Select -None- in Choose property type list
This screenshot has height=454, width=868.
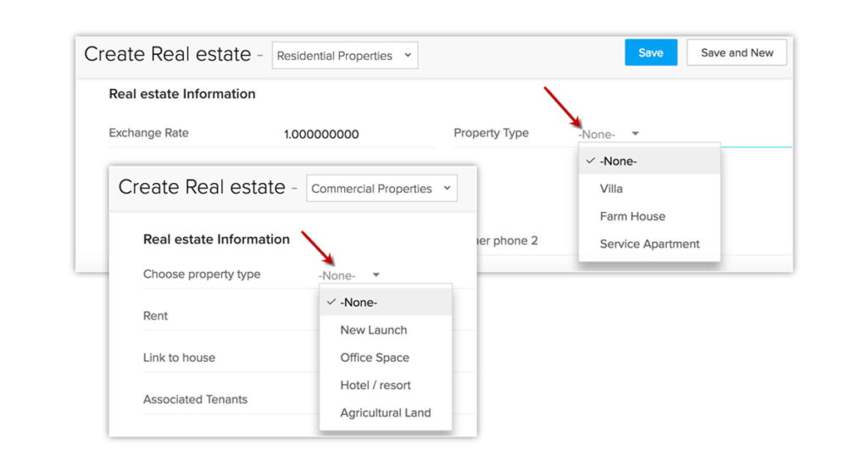pyautogui.click(x=386, y=302)
